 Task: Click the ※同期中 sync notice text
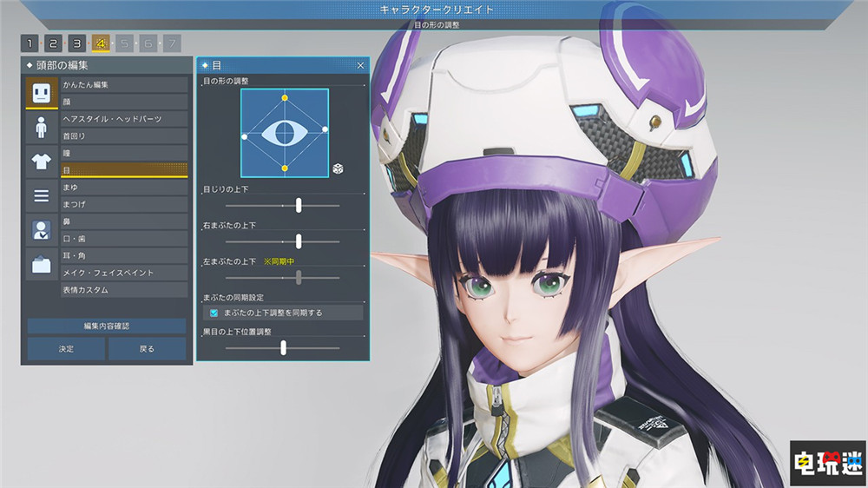(279, 261)
